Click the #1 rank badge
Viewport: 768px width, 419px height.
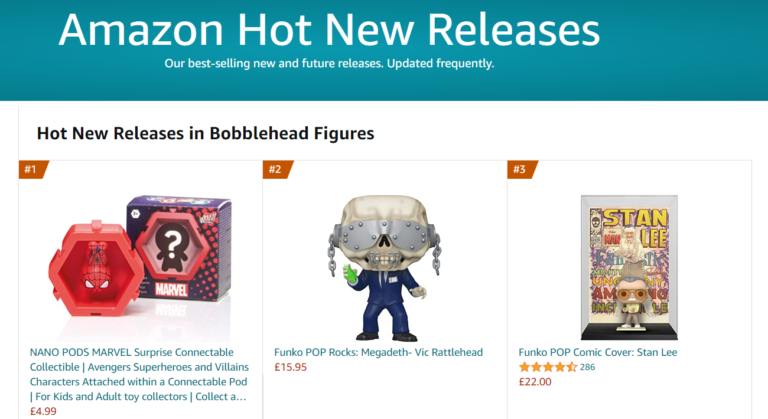pyautogui.click(x=31, y=169)
